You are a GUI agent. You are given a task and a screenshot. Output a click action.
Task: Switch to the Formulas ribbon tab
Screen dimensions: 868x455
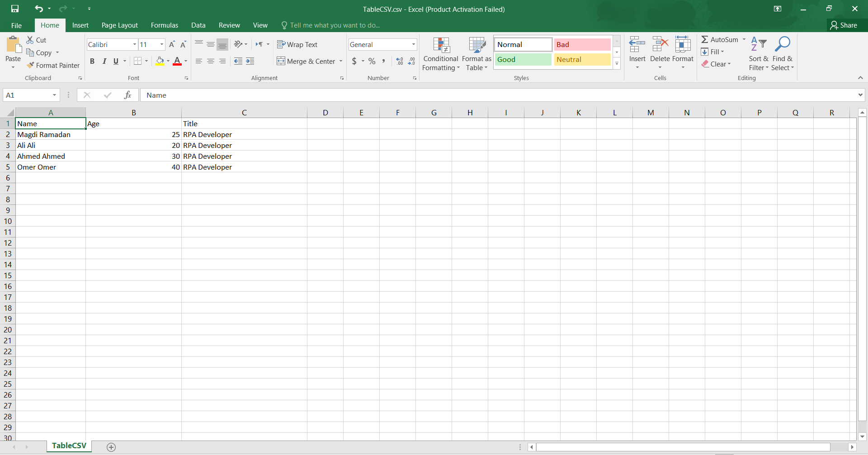tap(164, 25)
